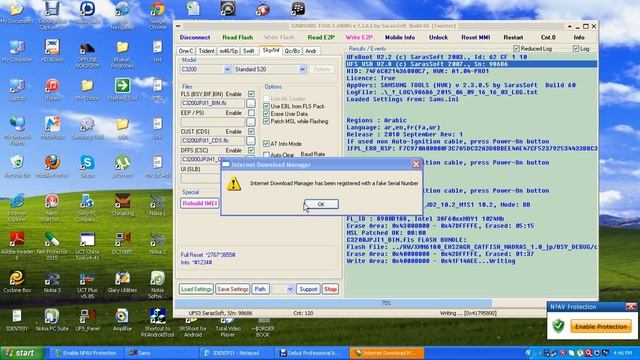Launch Skype from the desktop

point(87,167)
